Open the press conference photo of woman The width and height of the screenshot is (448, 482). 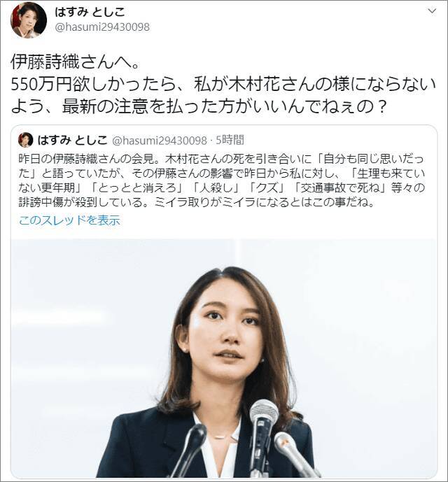point(224,358)
